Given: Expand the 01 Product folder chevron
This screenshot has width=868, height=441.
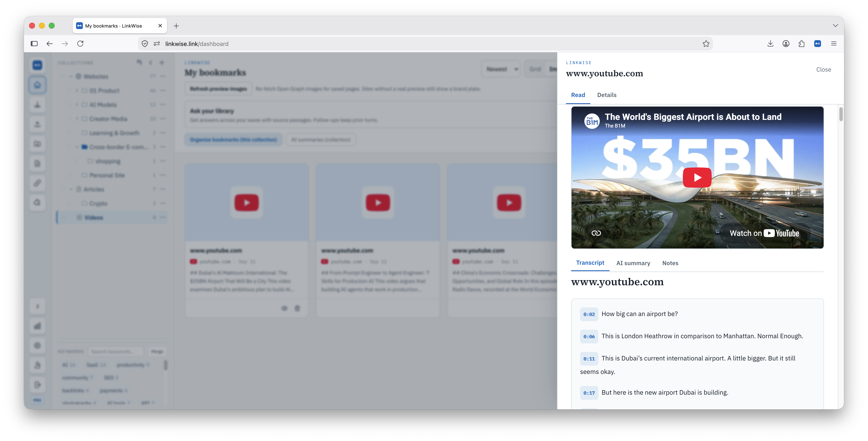Looking at the screenshot, I should [77, 91].
